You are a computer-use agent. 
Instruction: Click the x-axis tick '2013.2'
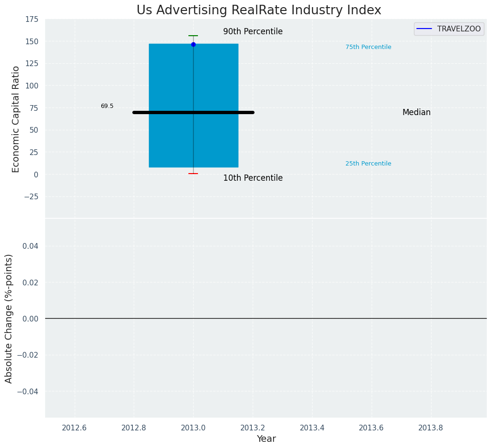click(253, 428)
